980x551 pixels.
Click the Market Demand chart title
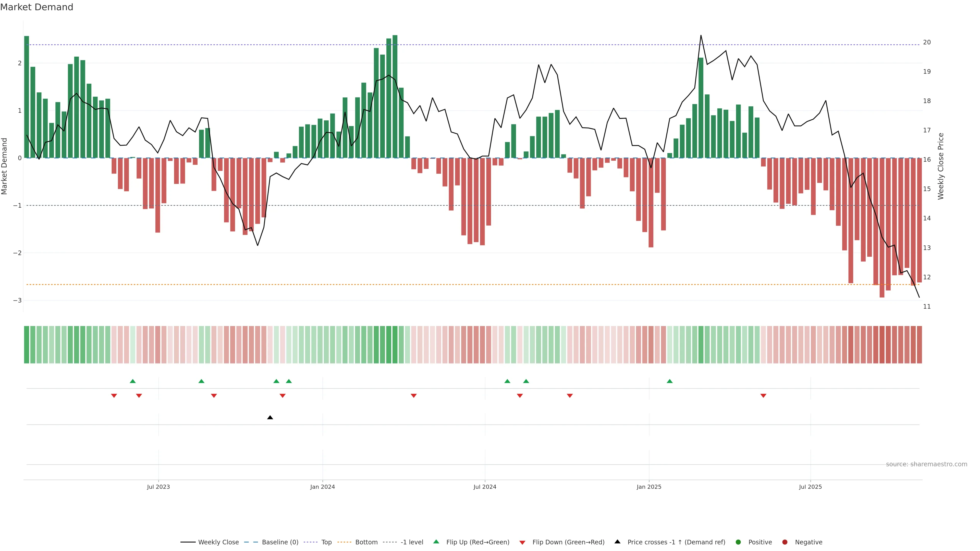(37, 7)
